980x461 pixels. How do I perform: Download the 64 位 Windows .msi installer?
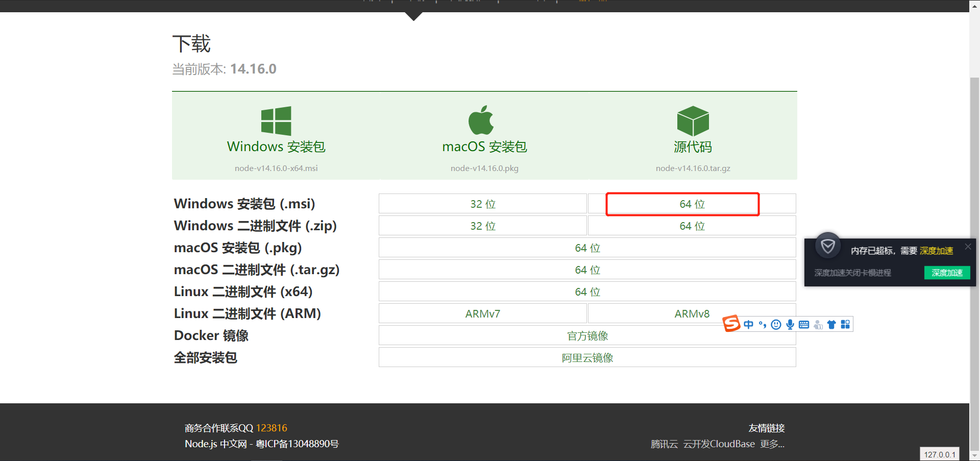click(692, 204)
